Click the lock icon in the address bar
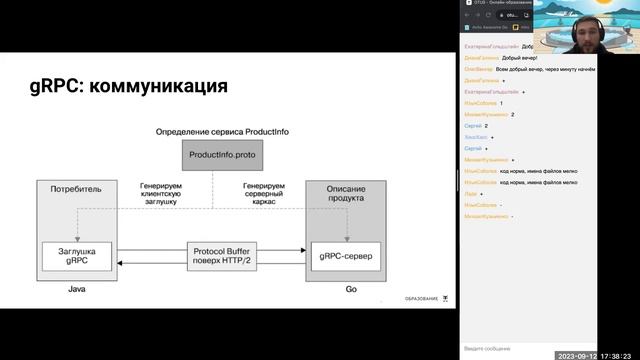 click(x=502, y=15)
